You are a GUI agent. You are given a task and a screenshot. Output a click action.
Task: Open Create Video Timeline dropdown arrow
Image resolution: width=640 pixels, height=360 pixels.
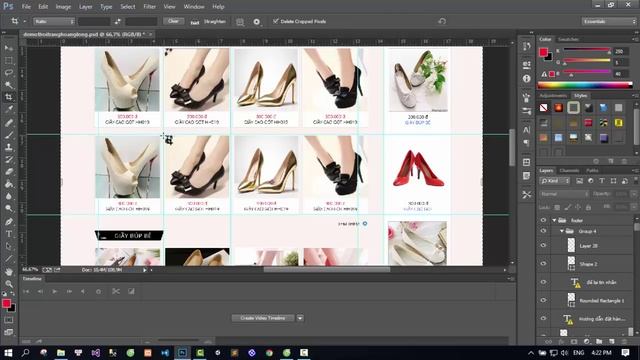[300, 318]
